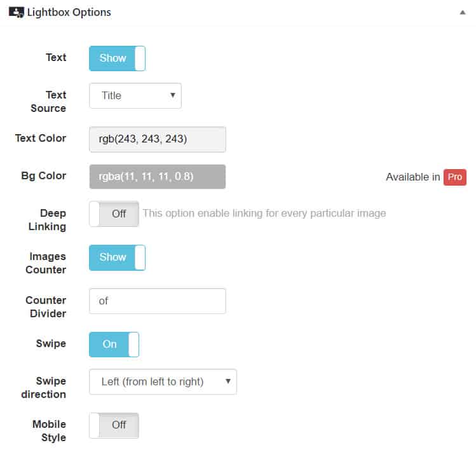The image size is (476, 452).
Task: Click the Lightbox Options heading text
Action: pos(69,13)
